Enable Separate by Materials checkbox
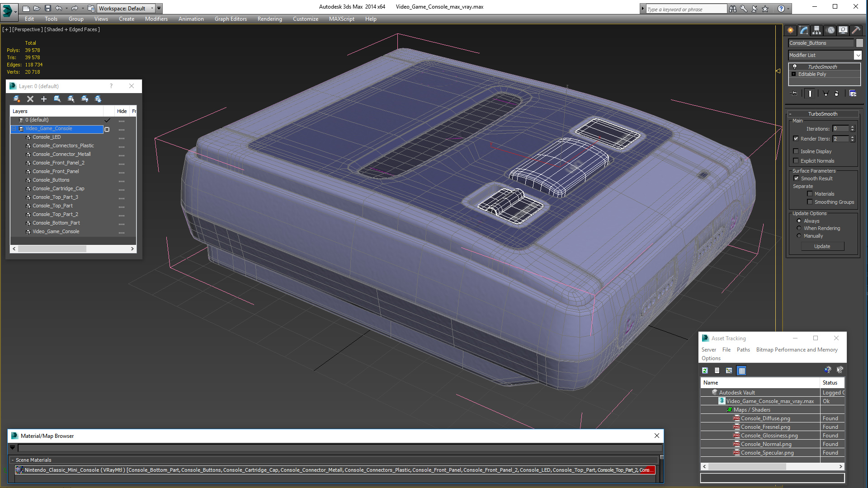The height and width of the screenshot is (488, 868). coord(810,194)
